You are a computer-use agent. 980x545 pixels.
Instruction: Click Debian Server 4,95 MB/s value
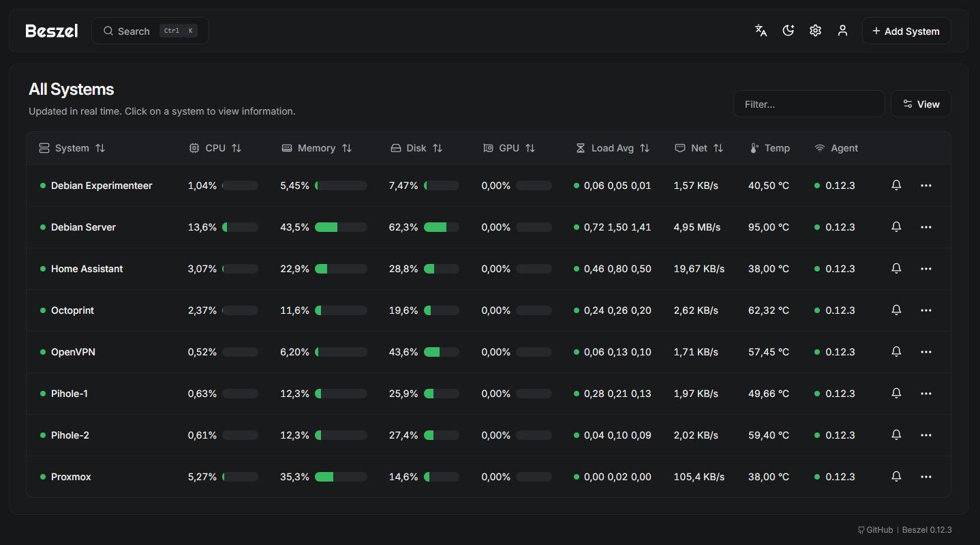(x=697, y=227)
